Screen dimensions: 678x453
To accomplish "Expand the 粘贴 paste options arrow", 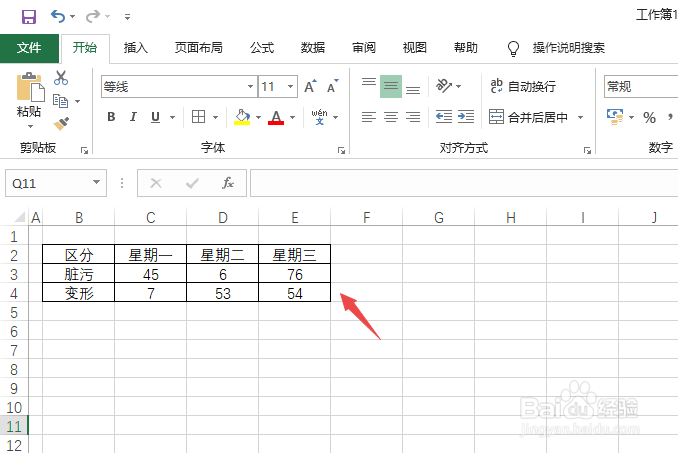I will (x=30, y=127).
